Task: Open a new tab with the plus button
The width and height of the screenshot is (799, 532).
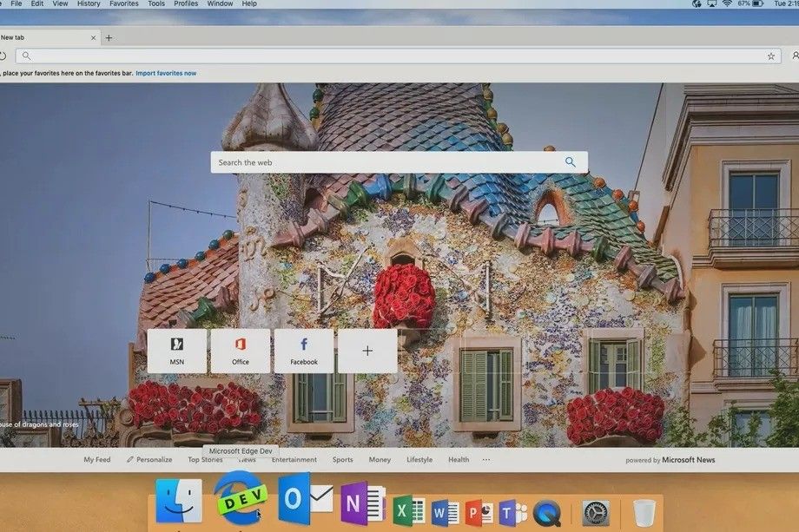Action: coord(108,37)
